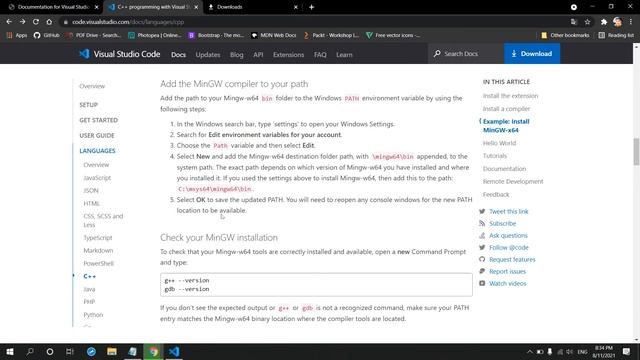The width and height of the screenshot is (640, 360).
Task: Open the TypeScript language doc
Action: click(x=98, y=238)
